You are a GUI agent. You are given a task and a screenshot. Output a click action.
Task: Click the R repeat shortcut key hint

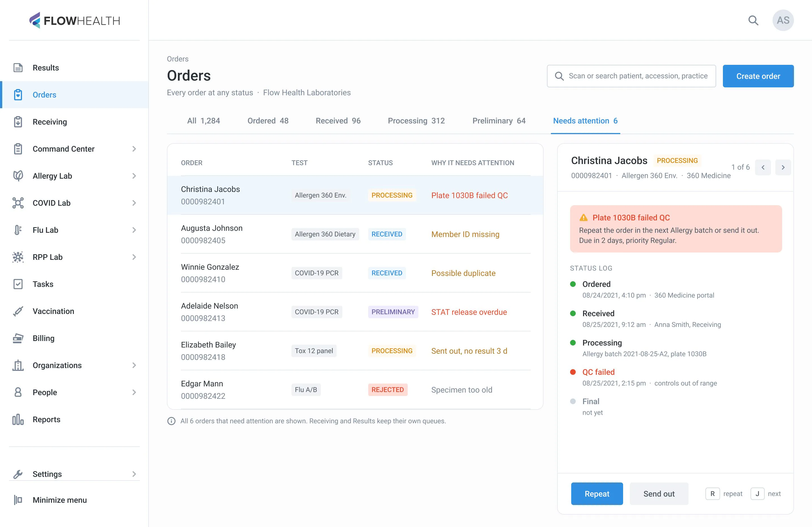coord(712,493)
